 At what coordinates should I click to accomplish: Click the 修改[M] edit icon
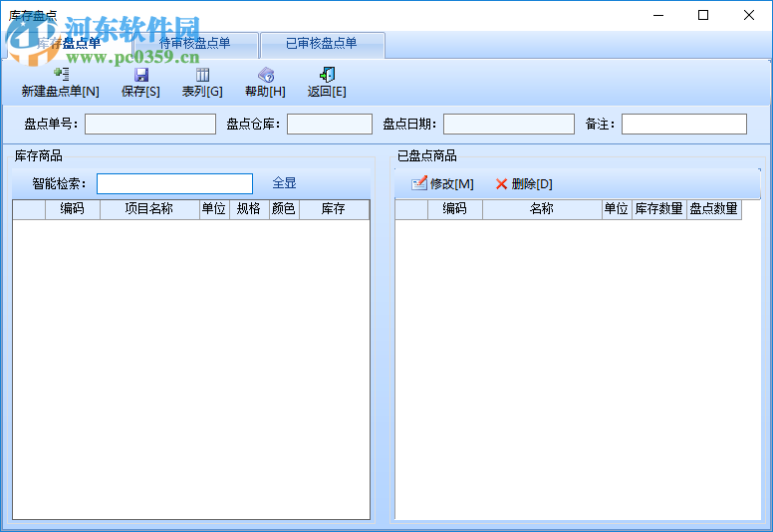pos(419,183)
